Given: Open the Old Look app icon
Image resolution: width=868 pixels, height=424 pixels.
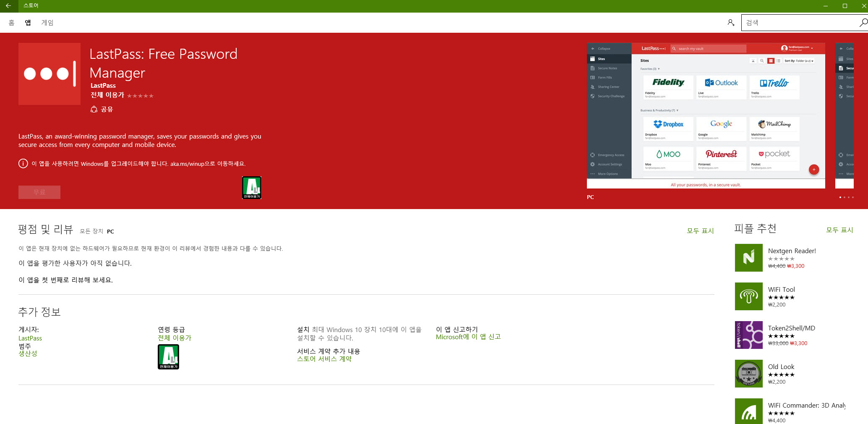Looking at the screenshot, I should [x=749, y=374].
